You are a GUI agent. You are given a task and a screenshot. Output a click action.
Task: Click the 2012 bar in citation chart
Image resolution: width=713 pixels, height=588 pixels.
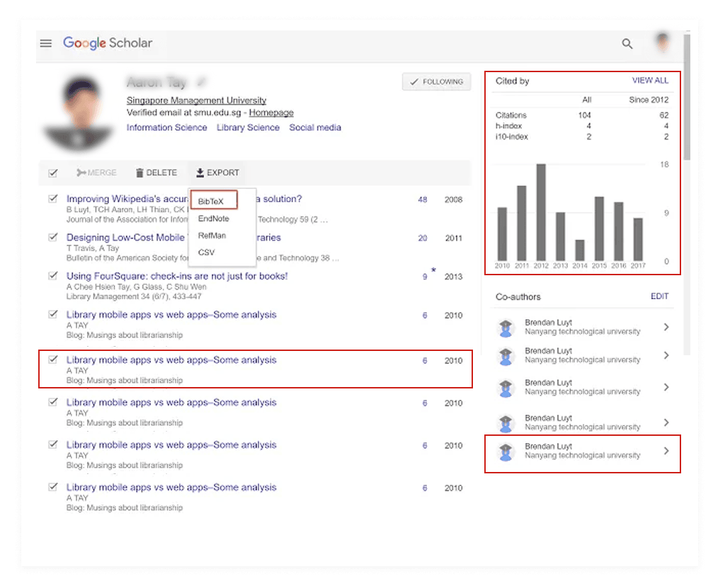pos(541,212)
